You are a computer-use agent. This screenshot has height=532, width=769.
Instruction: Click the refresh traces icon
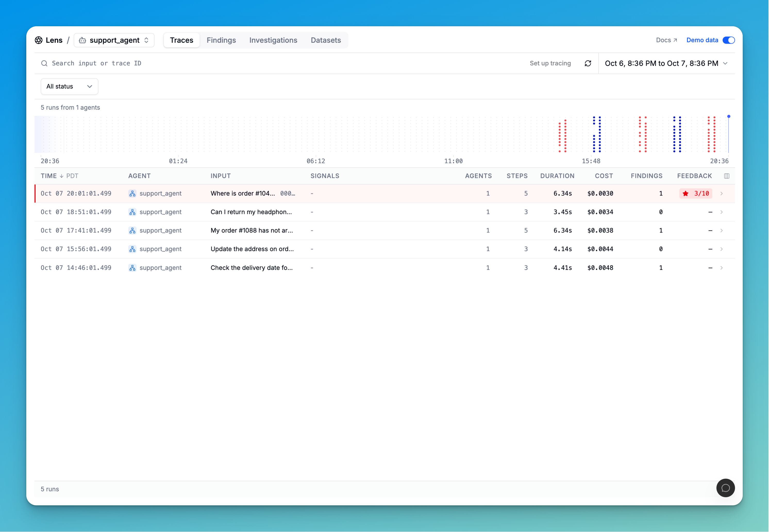(x=588, y=63)
